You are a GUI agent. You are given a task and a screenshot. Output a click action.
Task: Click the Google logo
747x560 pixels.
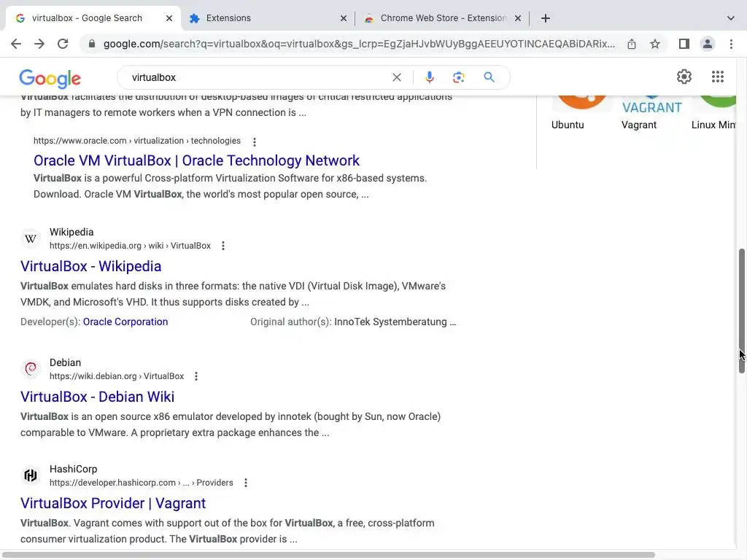50,78
